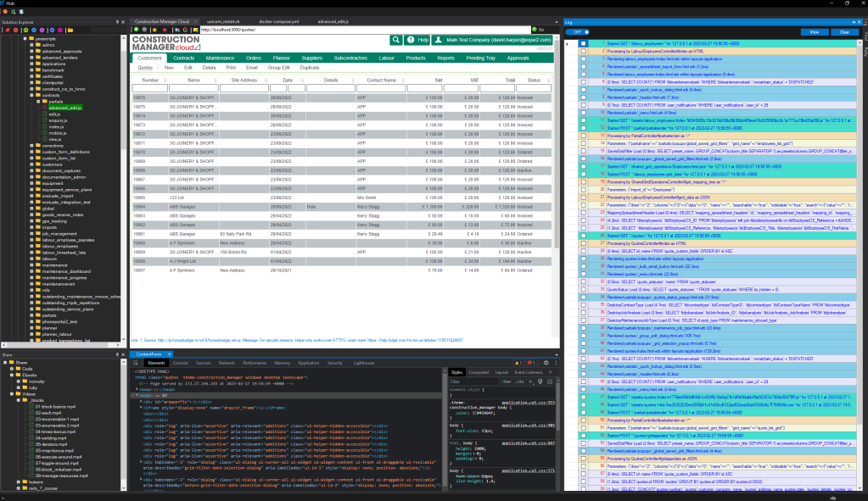Activate the DevTools element inspector icon
Image resolution: width=868 pixels, height=501 pixels.
coord(136,364)
